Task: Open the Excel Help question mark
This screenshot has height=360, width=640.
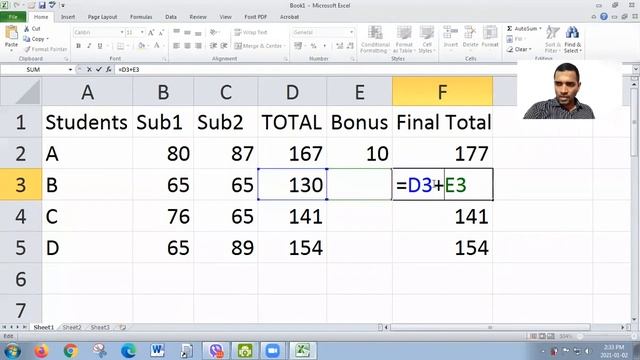Action: click(604, 17)
